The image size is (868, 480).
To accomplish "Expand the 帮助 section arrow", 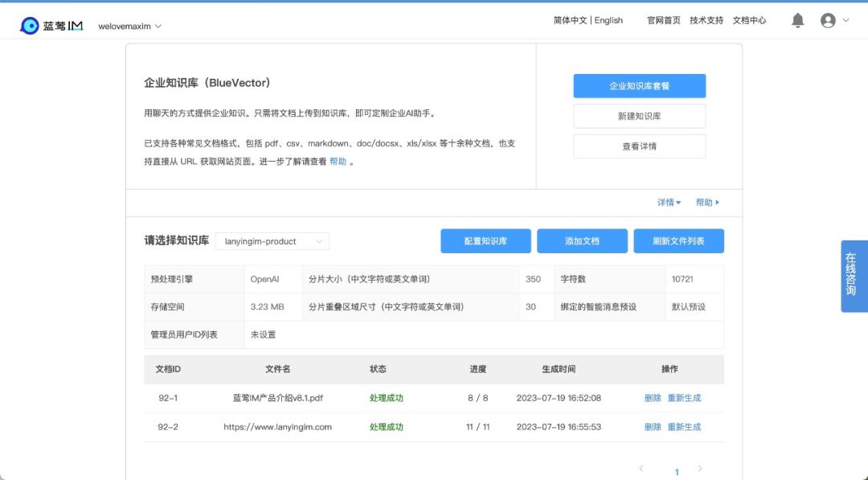I will point(707,202).
